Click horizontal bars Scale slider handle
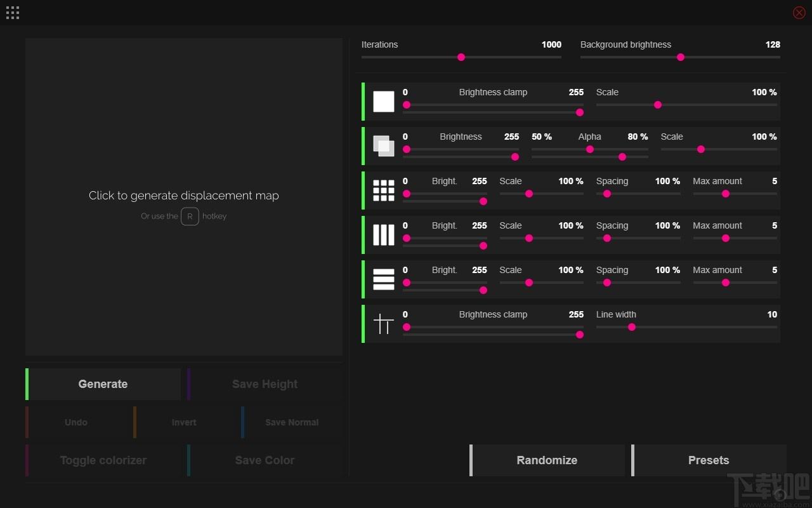812x508 pixels. pyautogui.click(x=529, y=283)
